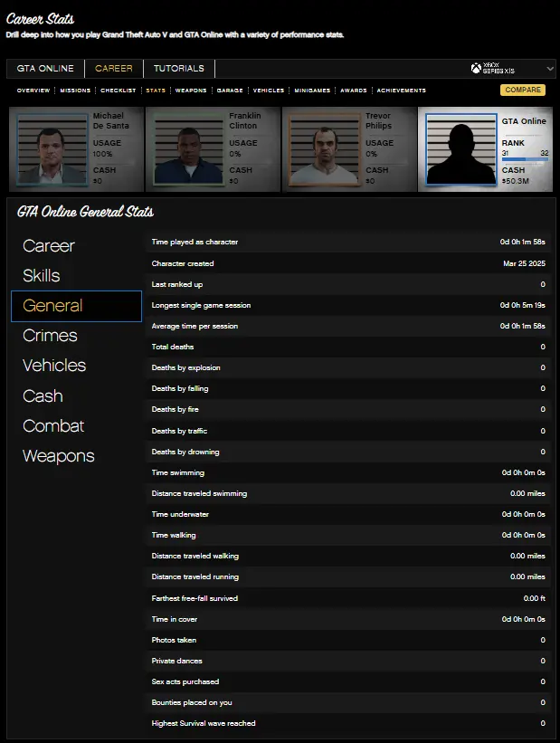Click the GTA Online rank progress bar

coord(525,159)
